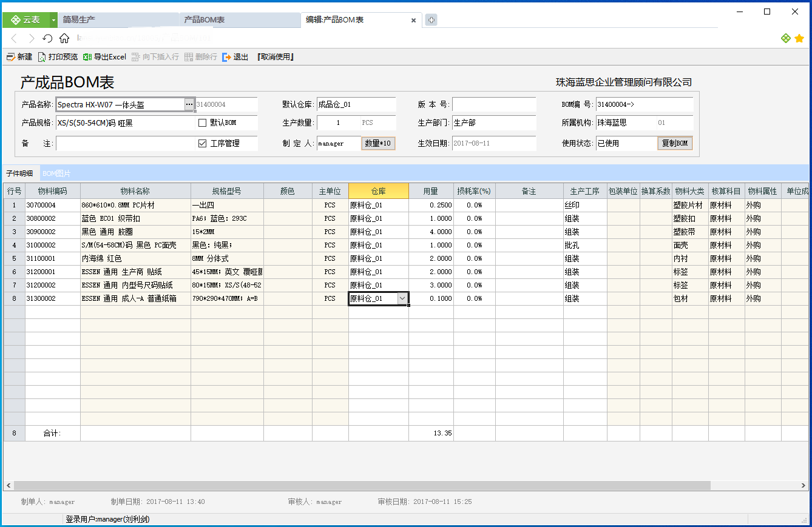Click the 生产部门 field 生产部
Screen dimensions: 812x527
point(493,123)
